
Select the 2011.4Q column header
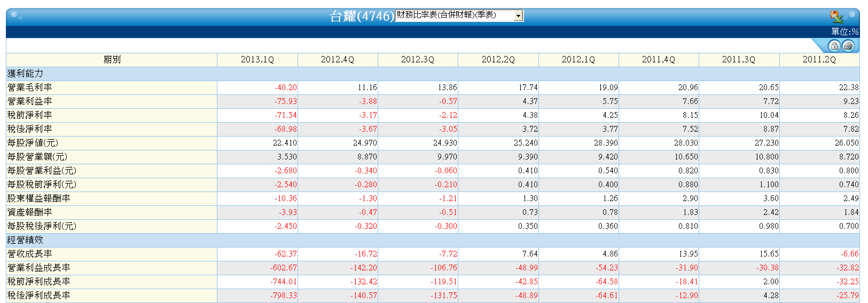(659, 60)
